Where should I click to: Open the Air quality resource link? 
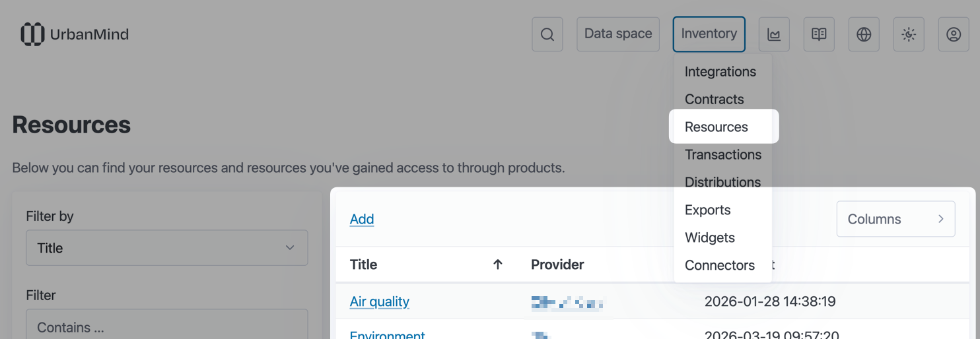tap(380, 301)
